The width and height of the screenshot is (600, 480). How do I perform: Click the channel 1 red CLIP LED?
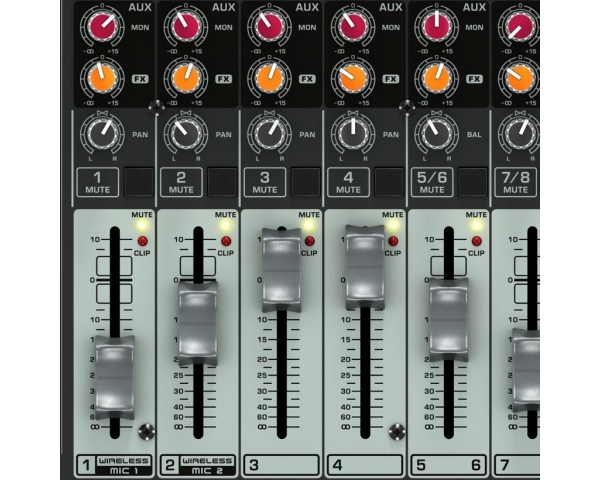(x=142, y=241)
